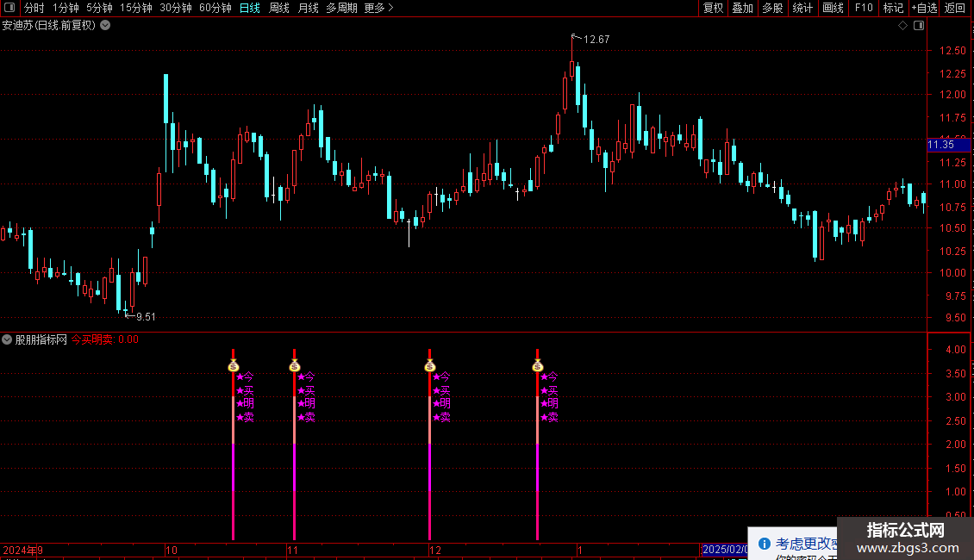
Task: Select the 5分钟 period
Action: pyautogui.click(x=99, y=8)
